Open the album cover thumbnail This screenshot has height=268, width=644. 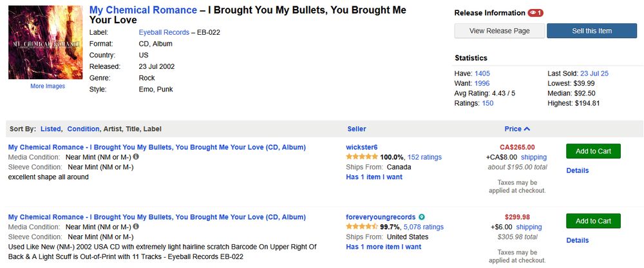(x=45, y=43)
